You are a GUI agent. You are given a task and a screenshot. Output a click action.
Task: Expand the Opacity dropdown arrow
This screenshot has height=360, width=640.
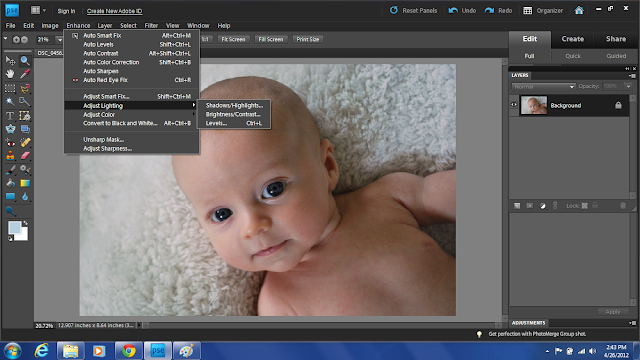pyautogui.click(x=629, y=86)
